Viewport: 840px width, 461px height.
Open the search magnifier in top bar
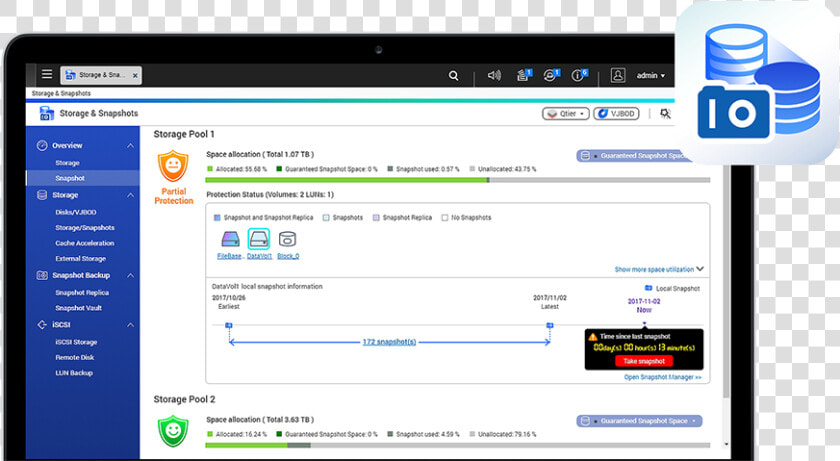click(453, 75)
